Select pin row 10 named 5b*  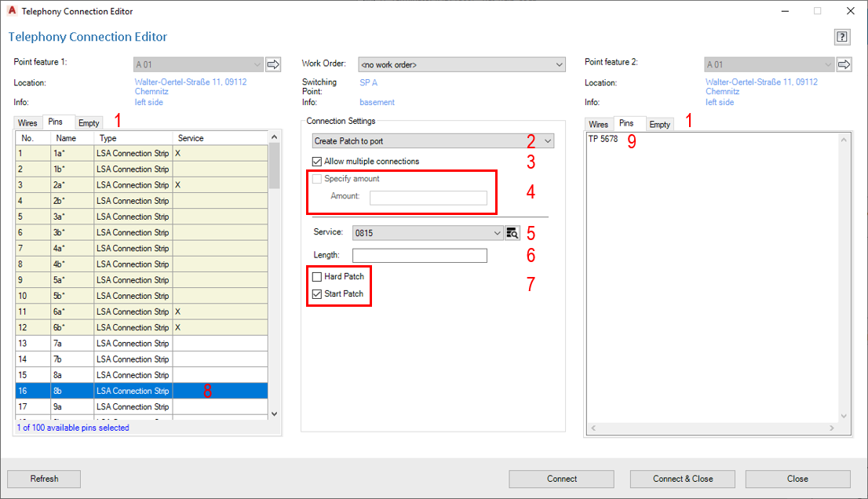pyautogui.click(x=142, y=296)
